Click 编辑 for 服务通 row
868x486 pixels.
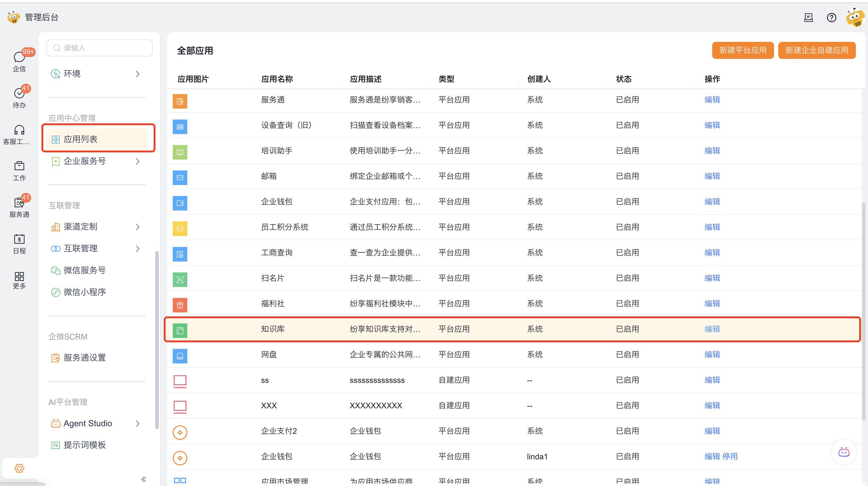pyautogui.click(x=712, y=100)
